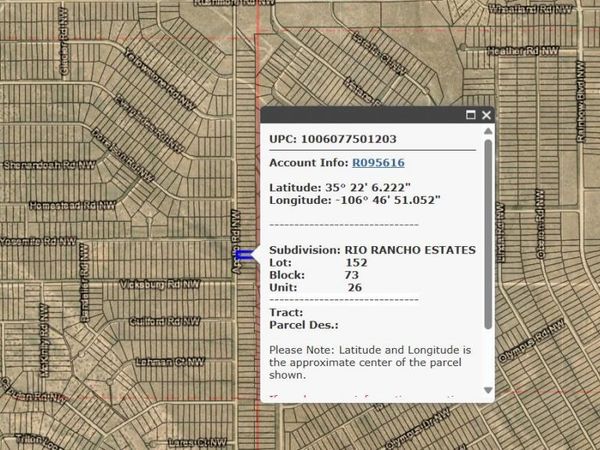Click Olympus Rd NW street label
Screen dimensions: 600x450
(532, 341)
